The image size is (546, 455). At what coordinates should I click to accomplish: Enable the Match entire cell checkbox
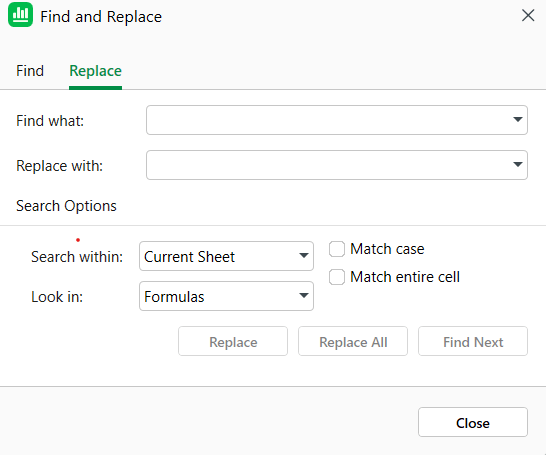[x=337, y=277]
